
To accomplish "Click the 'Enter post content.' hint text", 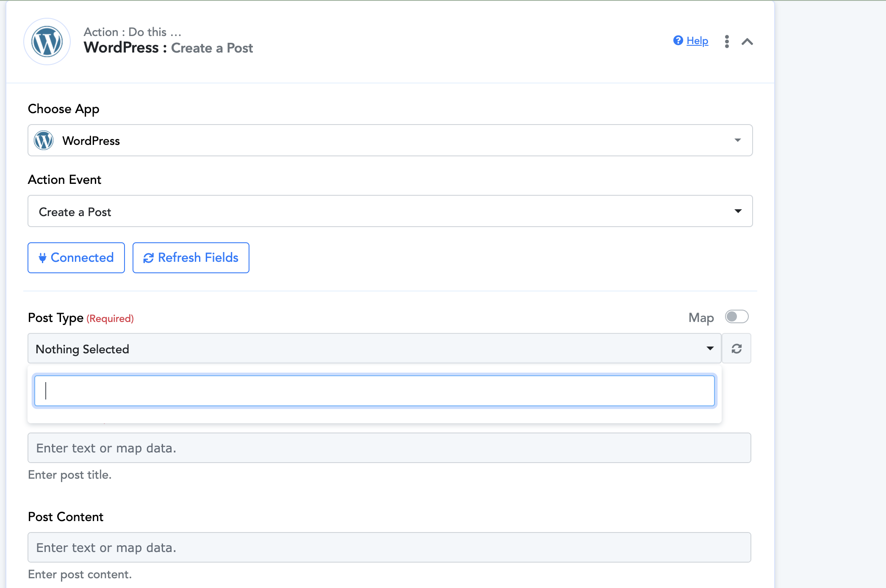I will (80, 574).
